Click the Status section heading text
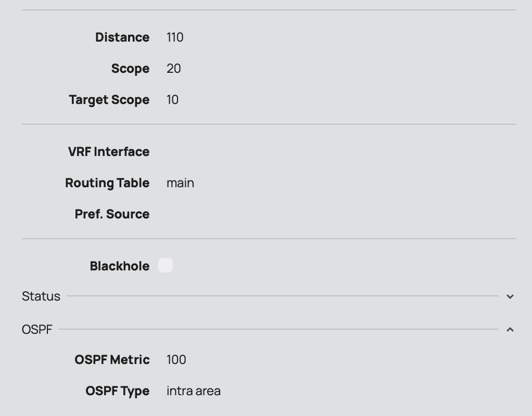The width and height of the screenshot is (532, 416). [x=41, y=296]
